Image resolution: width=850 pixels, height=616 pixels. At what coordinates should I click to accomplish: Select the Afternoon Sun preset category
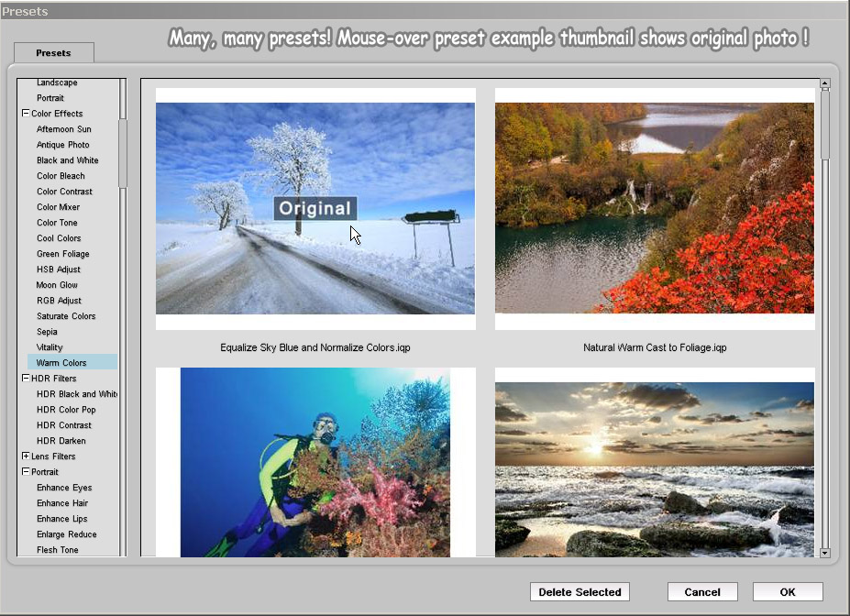[64, 129]
